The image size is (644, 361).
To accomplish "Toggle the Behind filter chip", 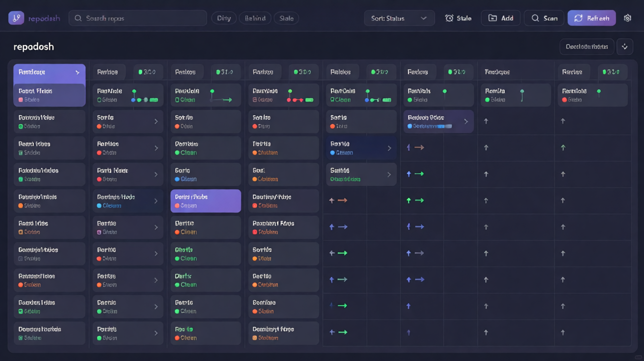I will coord(255,18).
